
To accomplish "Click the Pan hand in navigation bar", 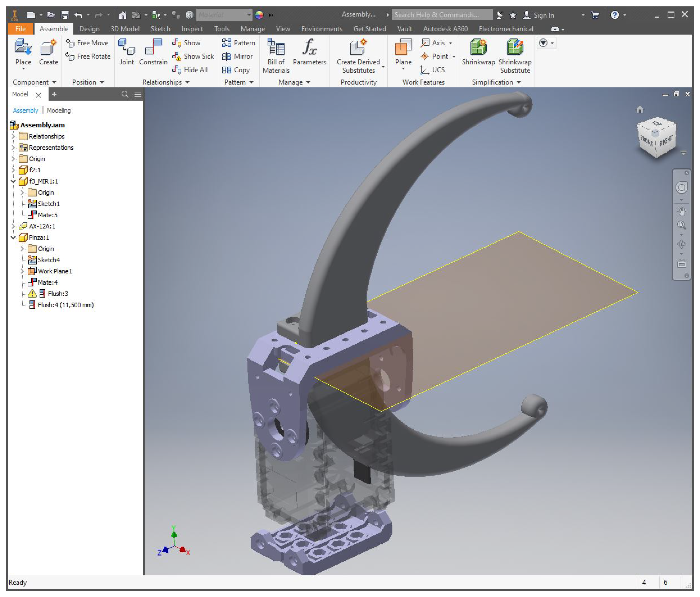I will point(681,212).
